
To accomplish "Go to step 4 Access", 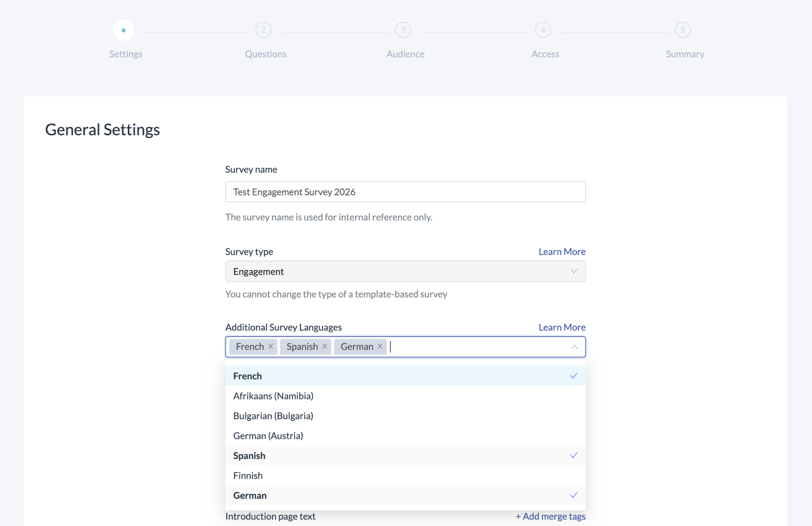I will (x=543, y=30).
